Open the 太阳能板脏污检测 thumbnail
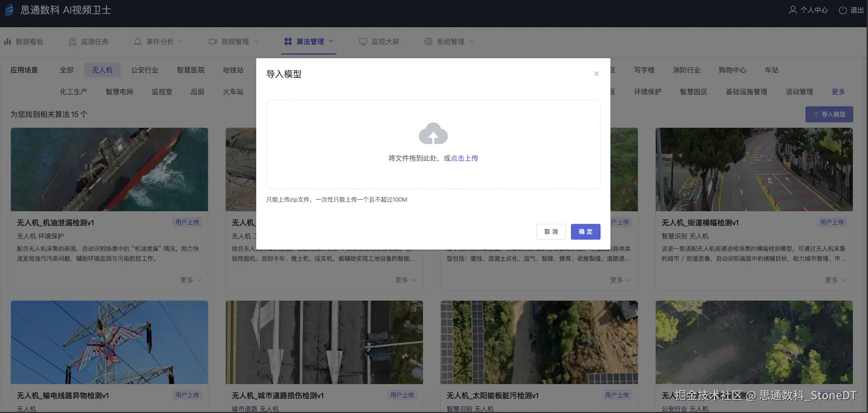The height and width of the screenshot is (413, 868). [539, 343]
